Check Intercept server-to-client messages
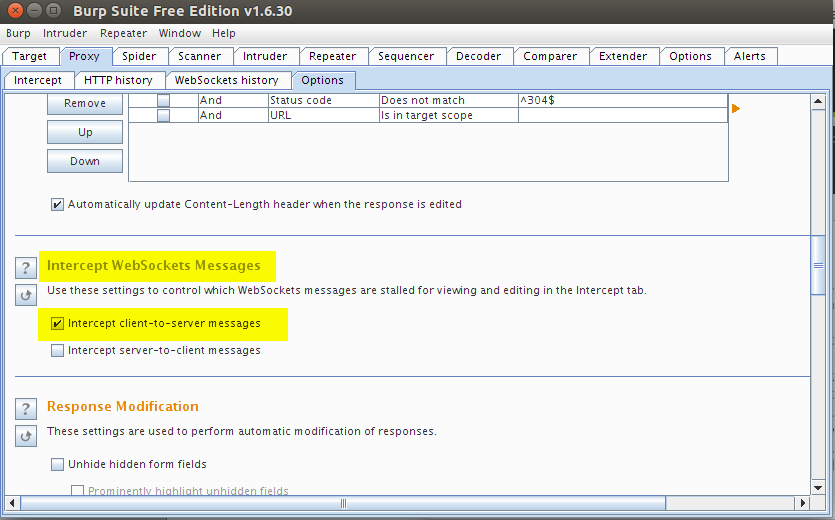835x520 pixels. (x=57, y=351)
